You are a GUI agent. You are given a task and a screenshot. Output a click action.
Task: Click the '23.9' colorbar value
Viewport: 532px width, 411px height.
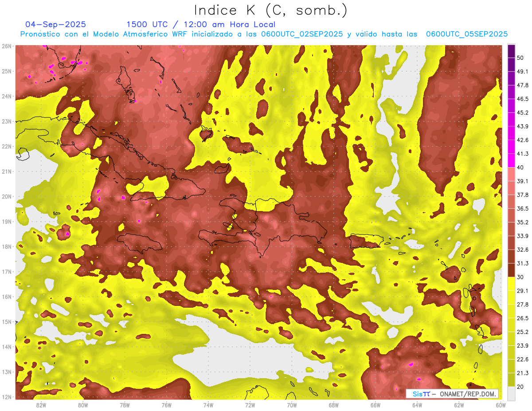[523, 345]
